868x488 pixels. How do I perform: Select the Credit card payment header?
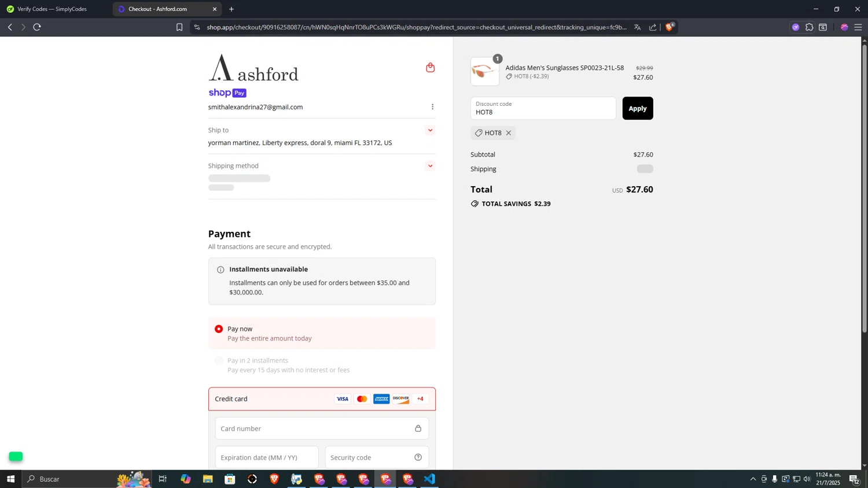tap(322, 399)
